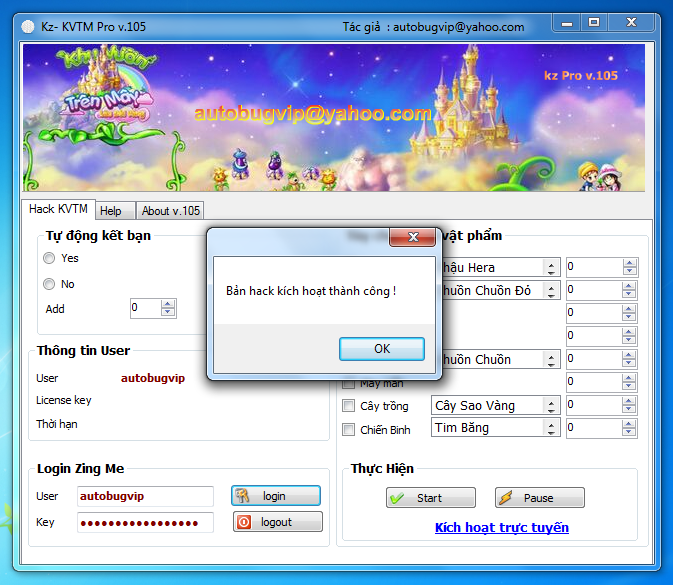Image resolution: width=673 pixels, height=585 pixels.
Task: Click the lightning bolt icon on Pause
Action: [506, 498]
